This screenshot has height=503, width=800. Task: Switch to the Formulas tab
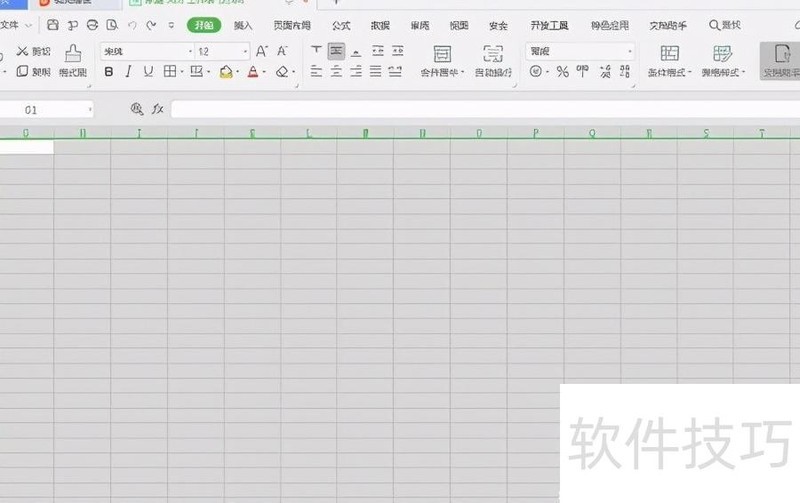coord(341,26)
